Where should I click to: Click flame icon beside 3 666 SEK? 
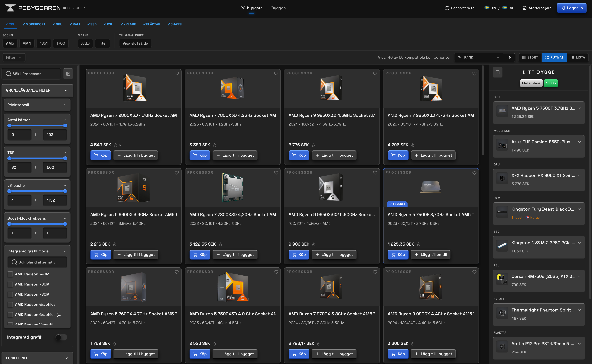(413, 343)
